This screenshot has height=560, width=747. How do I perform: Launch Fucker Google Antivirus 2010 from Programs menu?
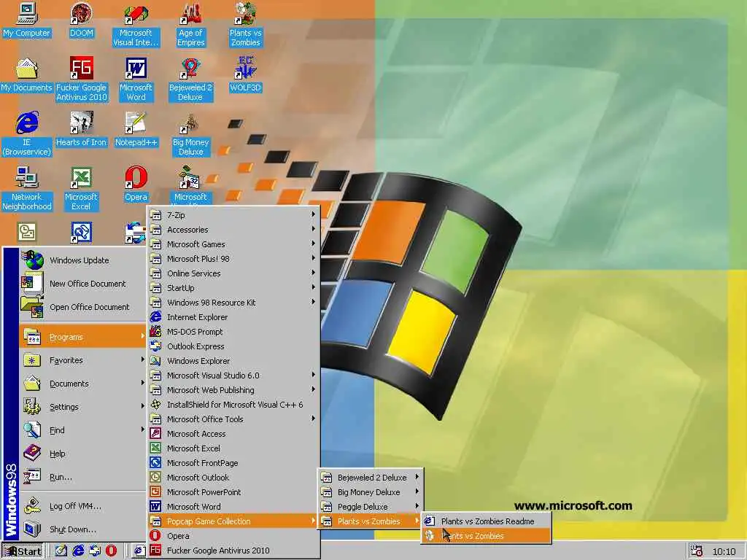(x=233, y=551)
